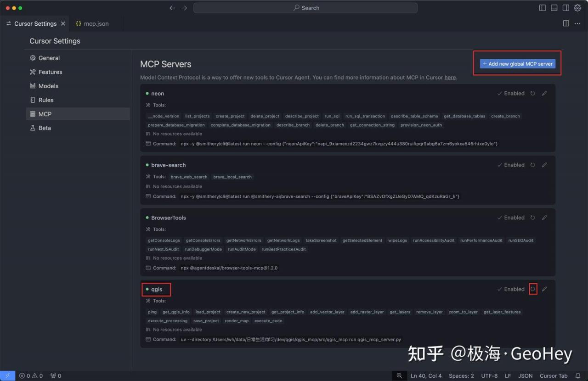The width and height of the screenshot is (588, 381).
Task: Edit the neon MCP server
Action: (544, 93)
